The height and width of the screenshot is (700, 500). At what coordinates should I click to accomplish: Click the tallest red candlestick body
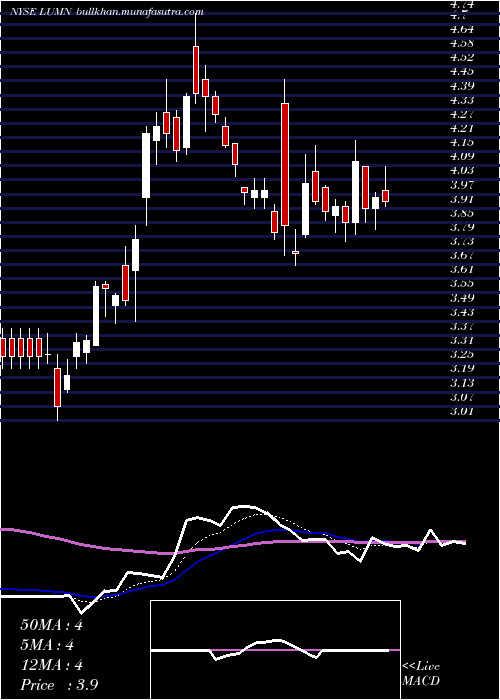tap(285, 164)
